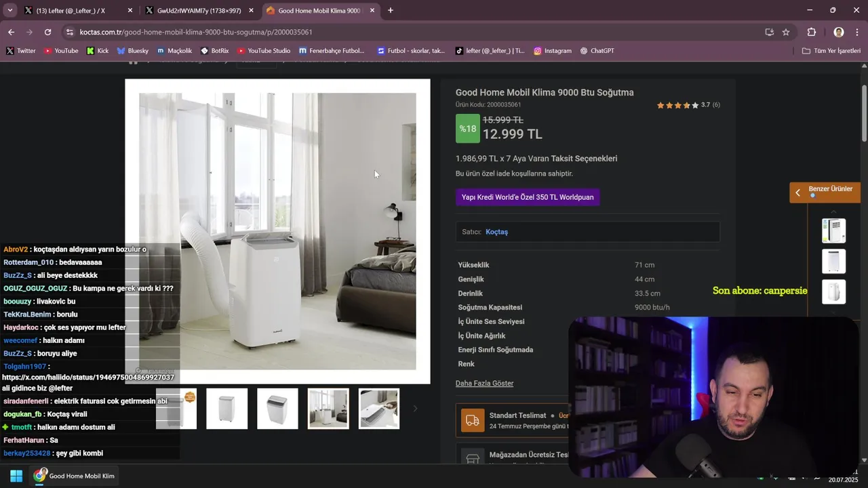
Task: Reload the current page
Action: tap(47, 32)
